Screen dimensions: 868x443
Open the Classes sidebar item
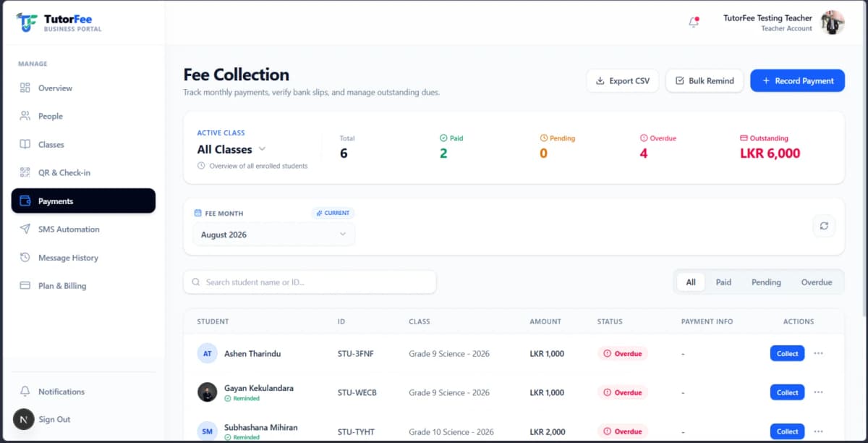(x=83, y=145)
